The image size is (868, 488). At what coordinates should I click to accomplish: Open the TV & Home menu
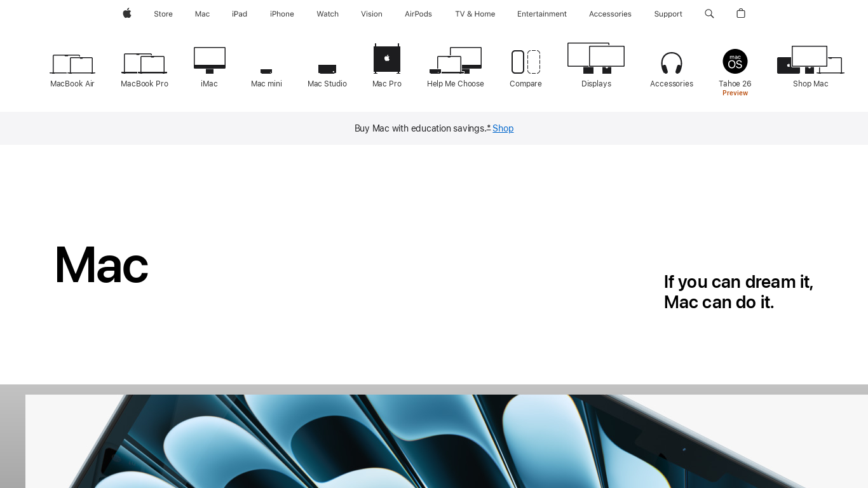(475, 14)
